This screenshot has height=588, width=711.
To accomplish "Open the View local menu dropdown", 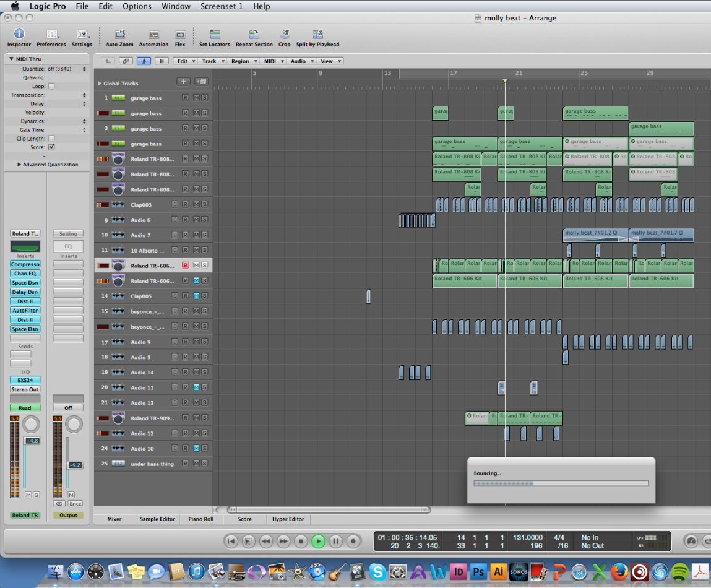I will 330,61.
